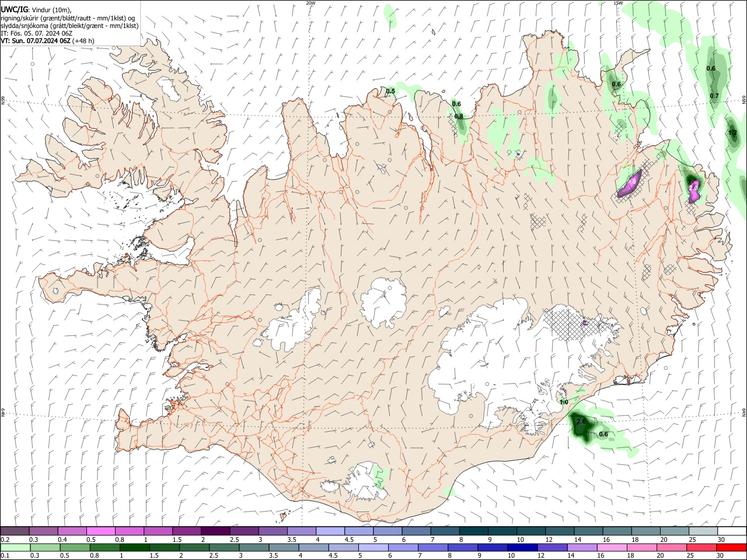
Task: Select the '0.7' precipitation value on the map
Action: point(714,96)
